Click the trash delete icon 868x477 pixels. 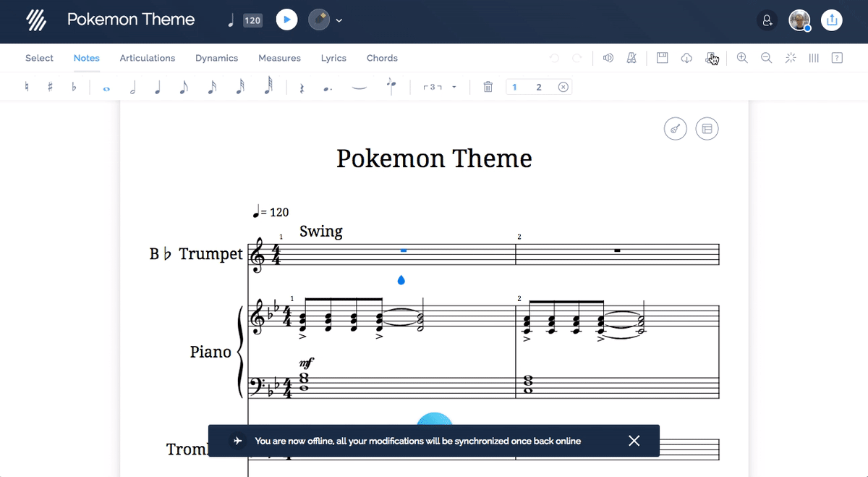[x=488, y=87]
